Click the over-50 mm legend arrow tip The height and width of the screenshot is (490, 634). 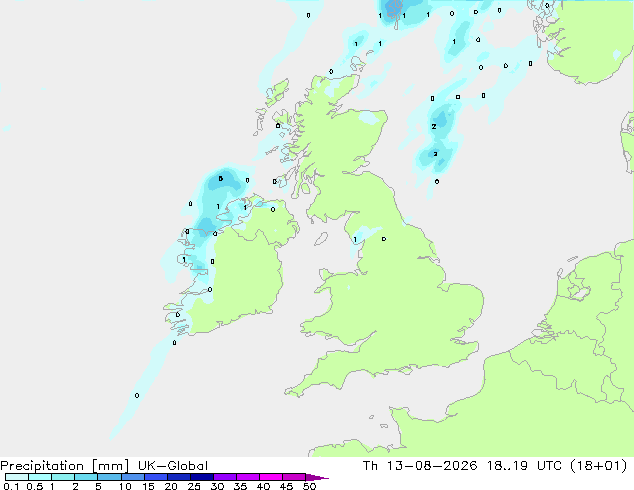(x=317, y=477)
